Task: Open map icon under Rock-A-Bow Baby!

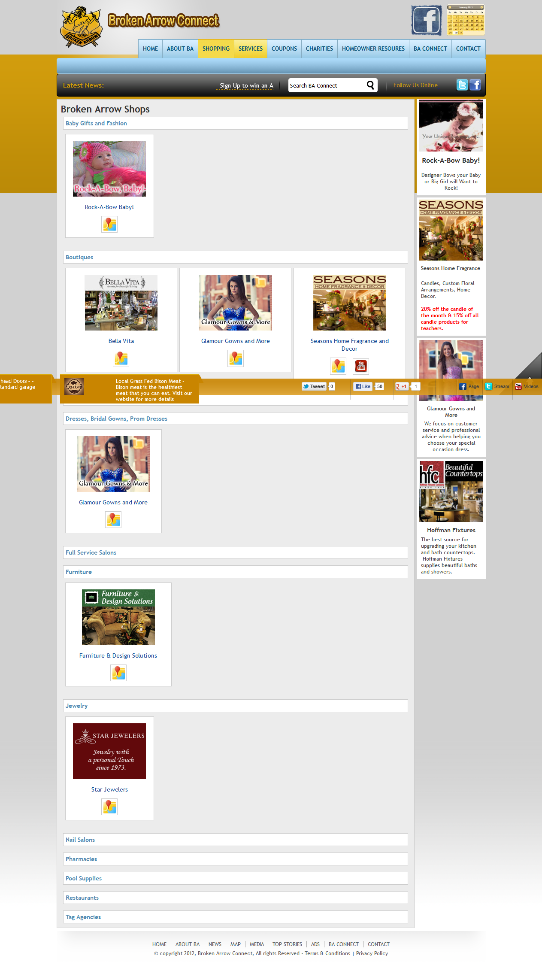Action: 109,224
